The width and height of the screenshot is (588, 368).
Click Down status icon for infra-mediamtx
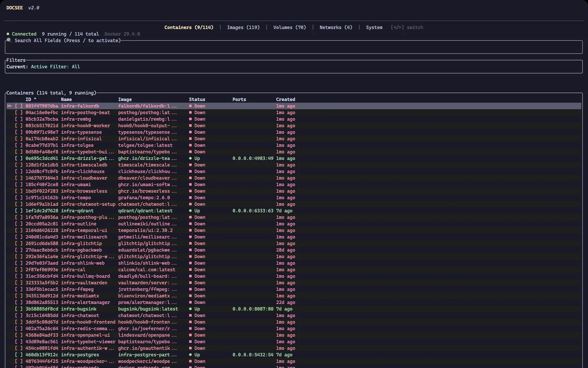coord(190,296)
